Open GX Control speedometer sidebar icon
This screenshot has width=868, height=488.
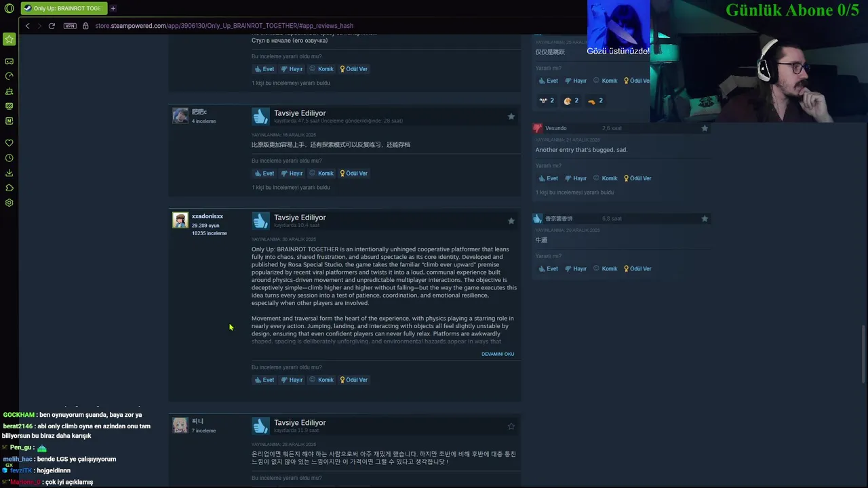tap(9, 76)
